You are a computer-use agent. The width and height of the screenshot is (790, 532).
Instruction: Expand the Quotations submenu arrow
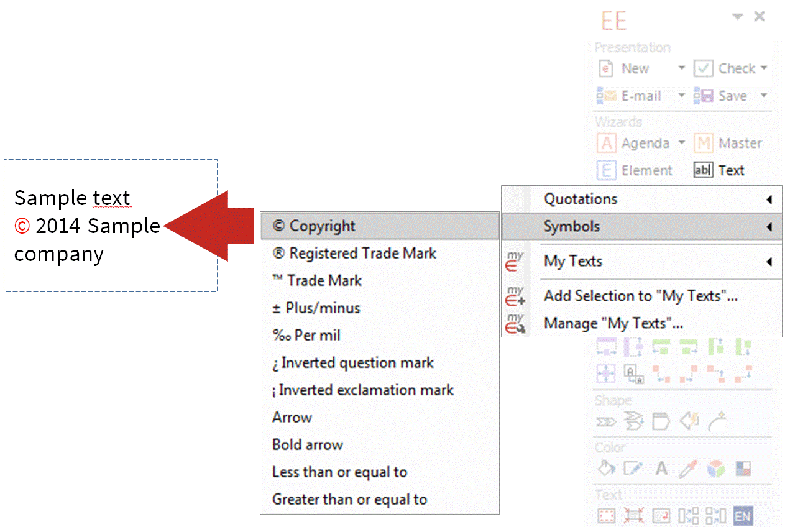769,199
